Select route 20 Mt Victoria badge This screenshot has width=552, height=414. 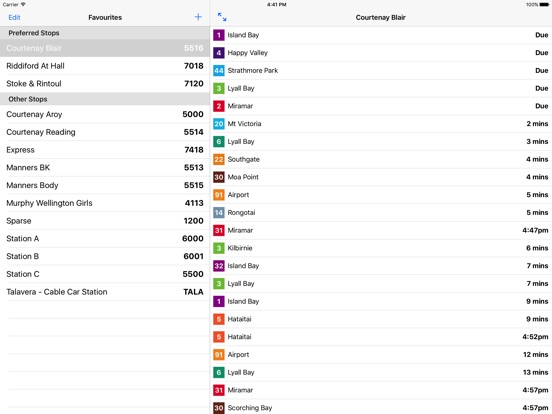pyautogui.click(x=219, y=124)
